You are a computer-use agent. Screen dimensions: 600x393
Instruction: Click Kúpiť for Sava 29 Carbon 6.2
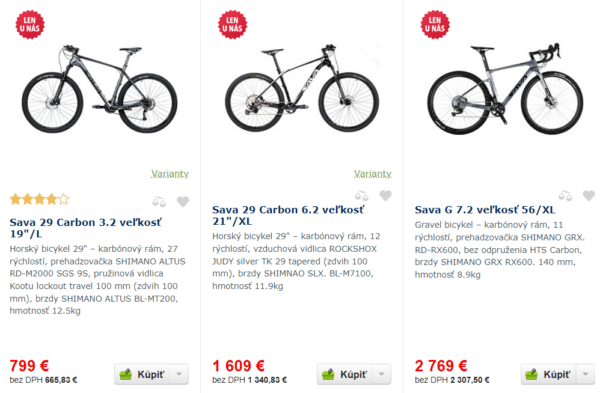[345, 374]
